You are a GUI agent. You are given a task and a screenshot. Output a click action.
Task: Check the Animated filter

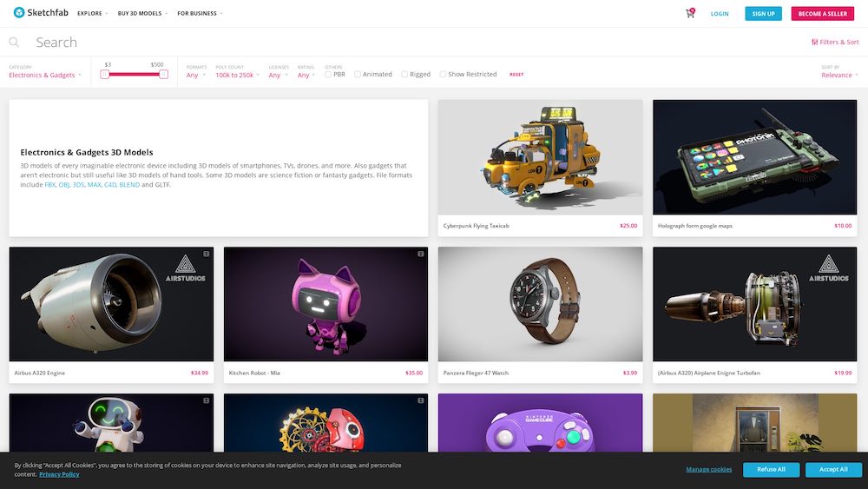358,75
